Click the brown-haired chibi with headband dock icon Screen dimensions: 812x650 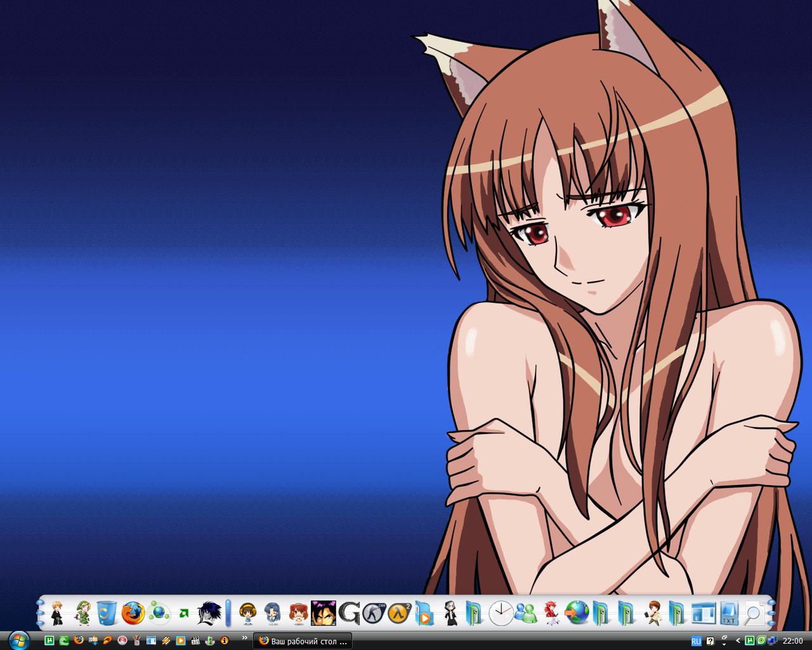[247, 613]
